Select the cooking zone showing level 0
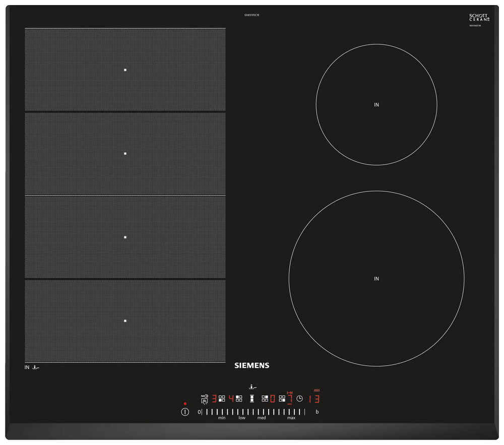Screen dimensions: 504x445 273,399
